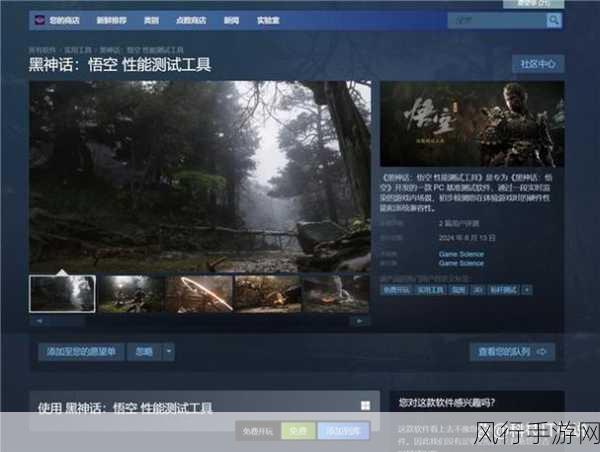Click 查看您的队列 view queue button

(x=512, y=352)
